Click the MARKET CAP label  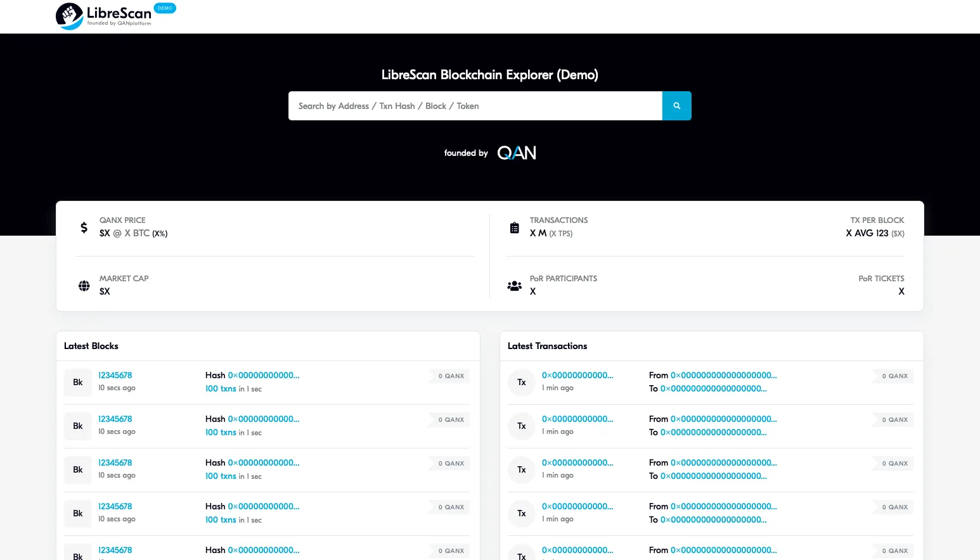coord(124,278)
